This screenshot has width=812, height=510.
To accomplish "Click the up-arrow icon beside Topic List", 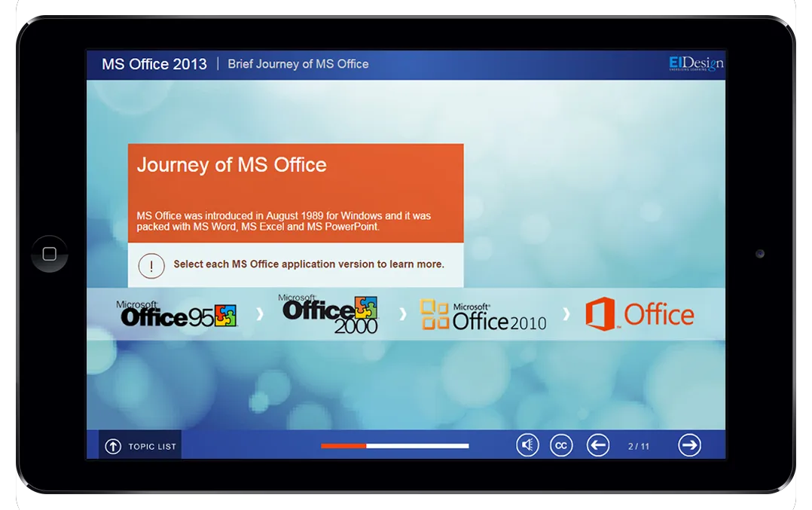I will coord(113,446).
